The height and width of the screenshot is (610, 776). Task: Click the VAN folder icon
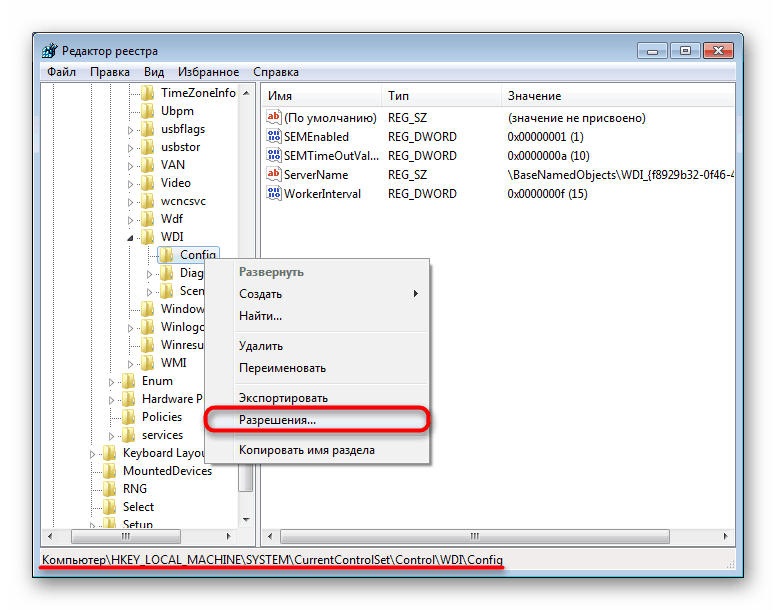click(147, 165)
